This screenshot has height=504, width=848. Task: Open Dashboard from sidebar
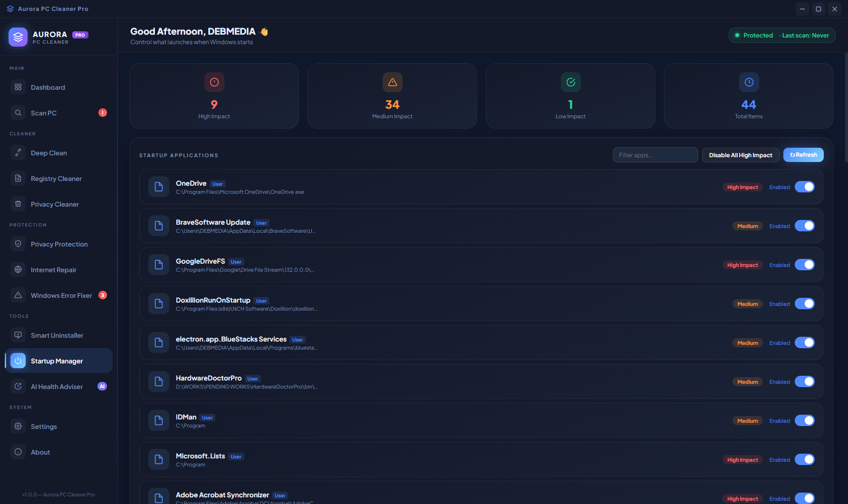point(59,87)
